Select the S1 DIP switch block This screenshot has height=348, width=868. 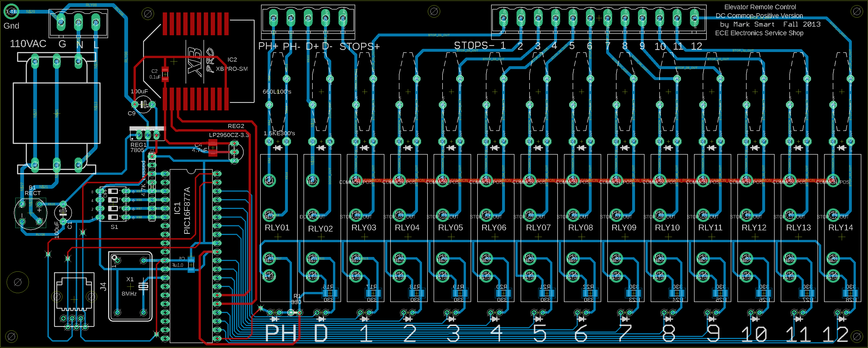click(x=113, y=204)
